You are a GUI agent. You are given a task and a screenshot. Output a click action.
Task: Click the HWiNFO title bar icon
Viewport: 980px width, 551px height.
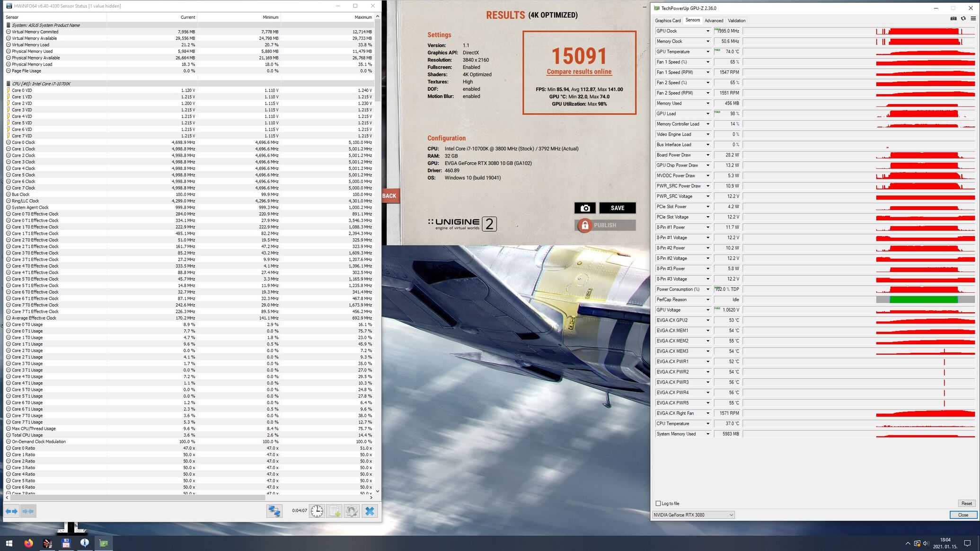9,6
